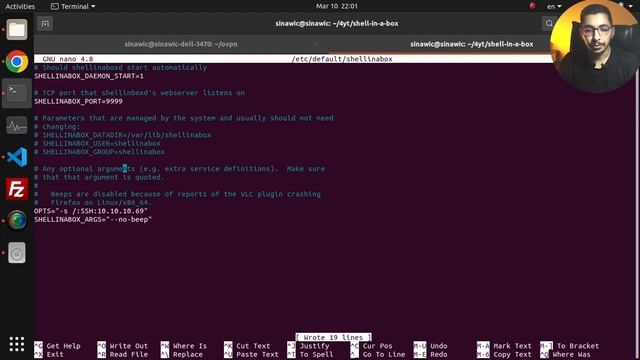Click the To Bracket shortcut in nano
640x360 pixels.
click(569, 346)
